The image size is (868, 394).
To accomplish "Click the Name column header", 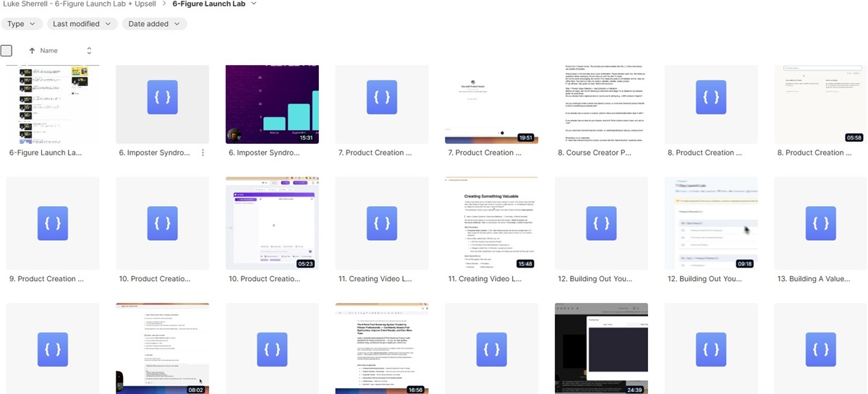I will pyautogui.click(x=49, y=51).
